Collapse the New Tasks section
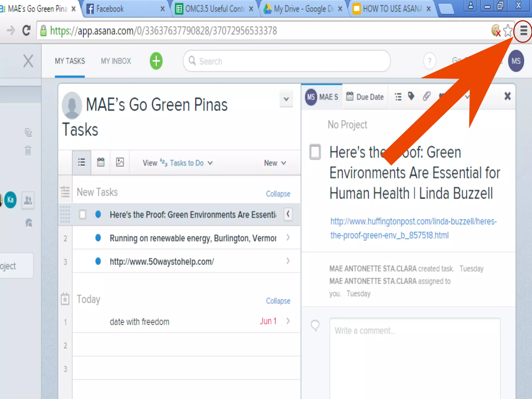 [278, 194]
